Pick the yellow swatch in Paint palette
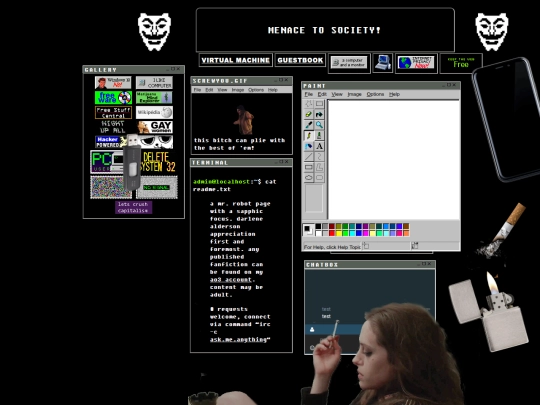 click(x=339, y=233)
